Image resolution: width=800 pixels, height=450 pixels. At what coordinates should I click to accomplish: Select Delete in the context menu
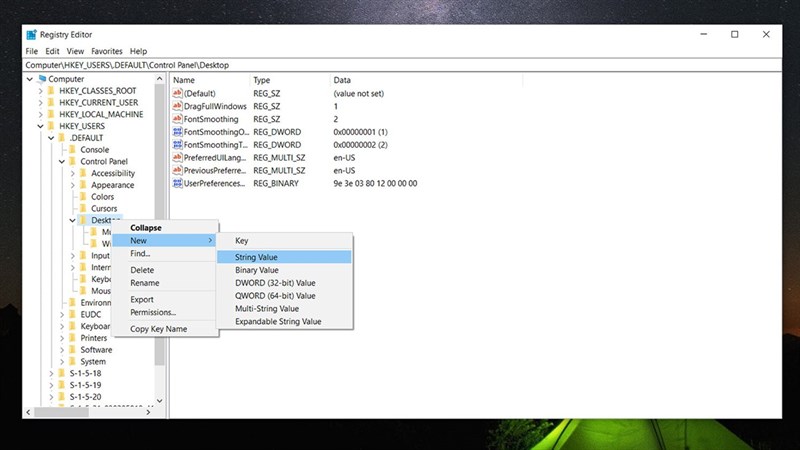pos(165,270)
